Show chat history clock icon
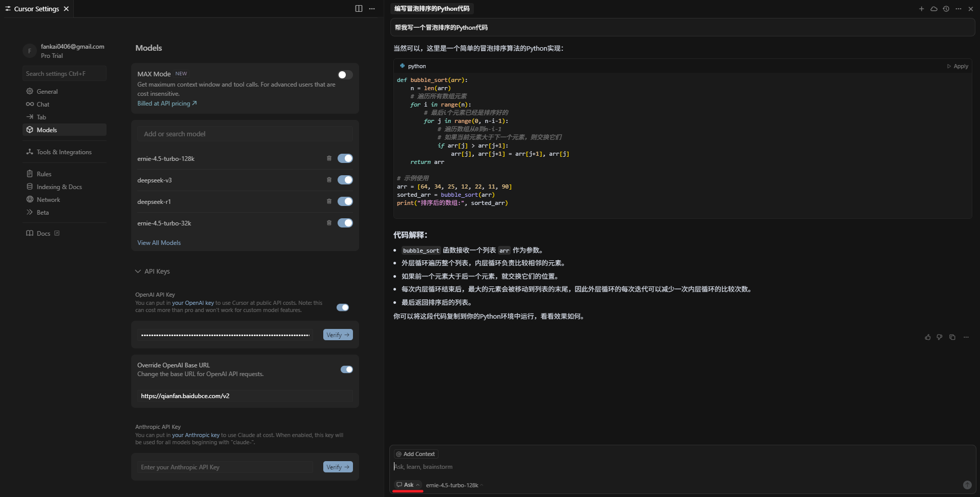 pyautogui.click(x=946, y=9)
